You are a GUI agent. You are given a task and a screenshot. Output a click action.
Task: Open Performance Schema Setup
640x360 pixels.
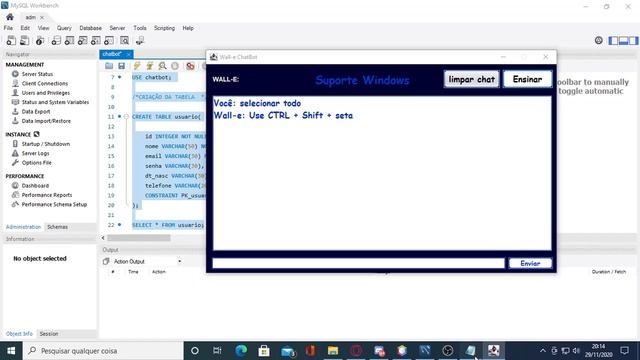pyautogui.click(x=54, y=204)
